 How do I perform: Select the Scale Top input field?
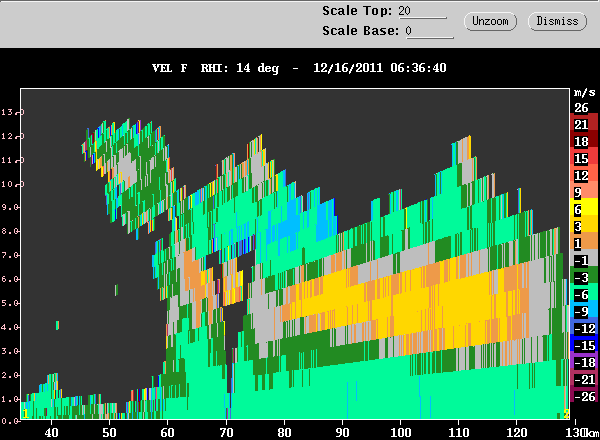(422, 11)
